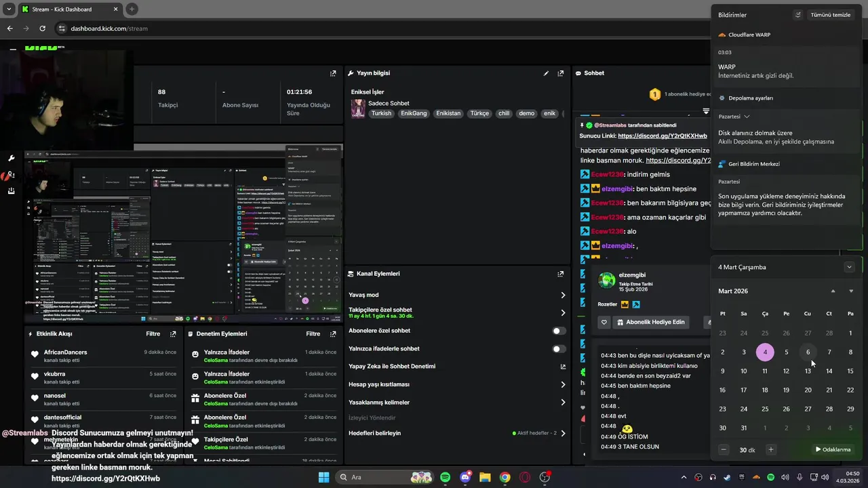Open the Chrome tab list dropdown
The width and height of the screenshot is (868, 488).
point(9,9)
